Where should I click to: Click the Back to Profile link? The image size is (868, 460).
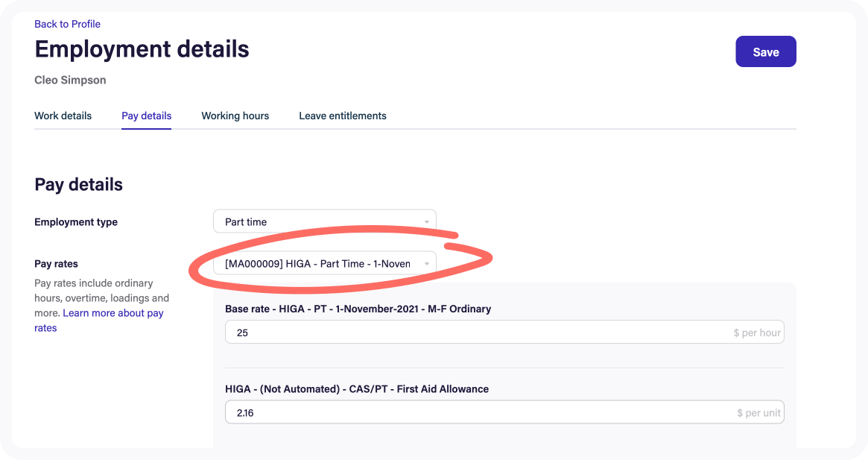pyautogui.click(x=67, y=24)
